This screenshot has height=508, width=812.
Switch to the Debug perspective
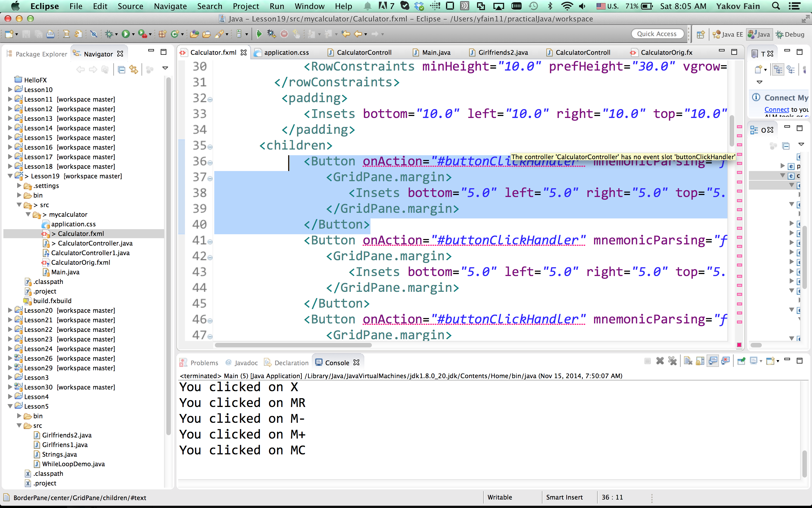[x=790, y=34]
